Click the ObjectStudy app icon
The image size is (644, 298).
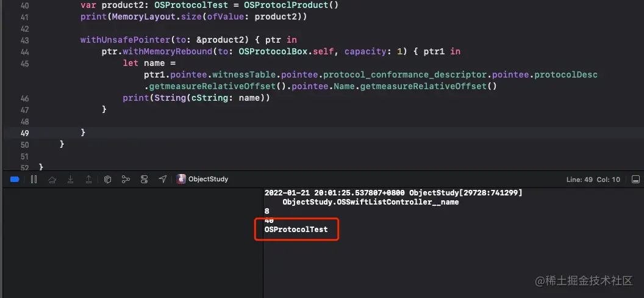(181, 179)
